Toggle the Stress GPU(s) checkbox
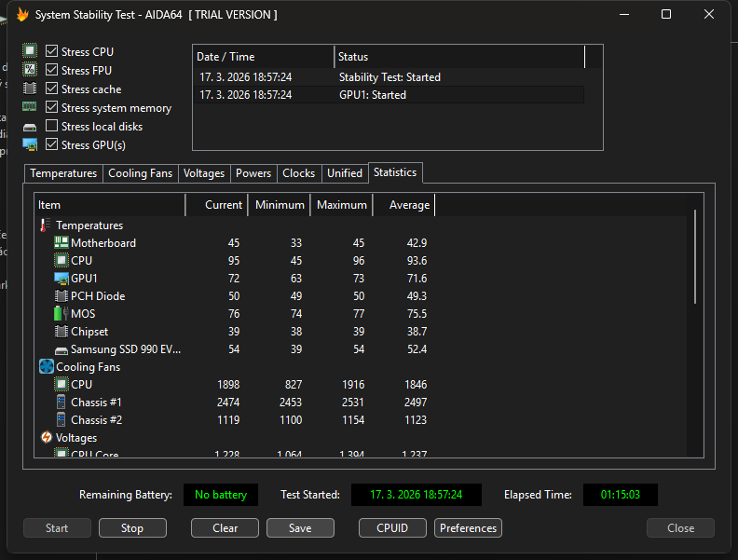The height and width of the screenshot is (560, 738). pos(51,144)
